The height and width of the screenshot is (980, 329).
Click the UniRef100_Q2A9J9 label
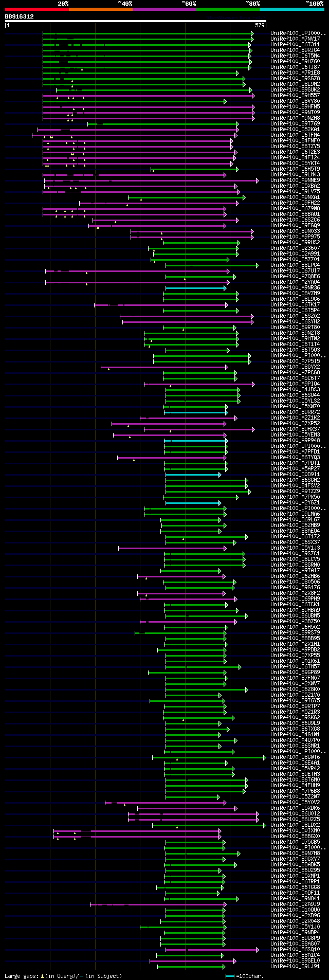(x=295, y=904)
